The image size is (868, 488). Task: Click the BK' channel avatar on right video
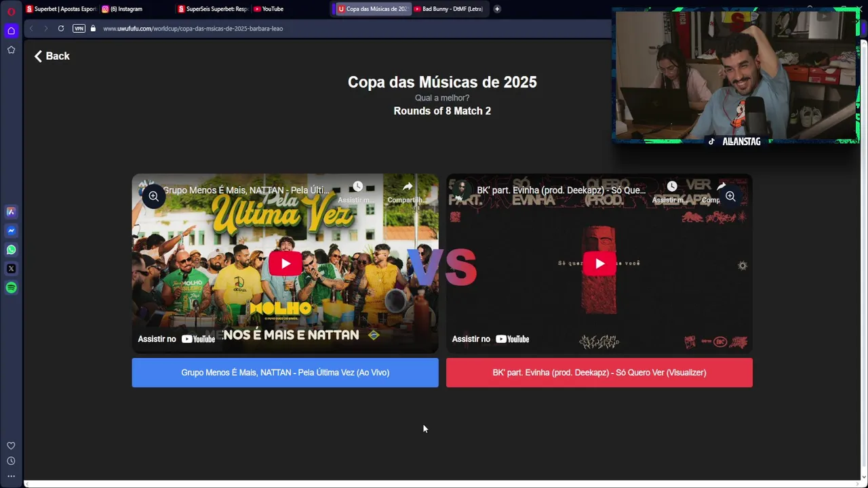tap(461, 189)
